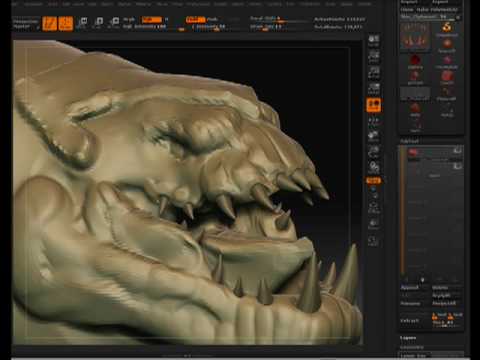Viewport: 480px width, 360px height.
Task: Click the Append subtool button
Action: [409, 287]
